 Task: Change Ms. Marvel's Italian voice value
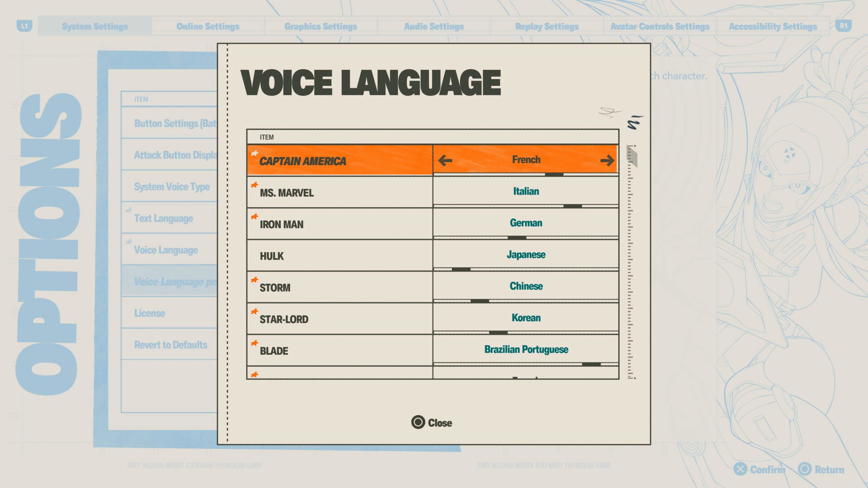click(526, 191)
